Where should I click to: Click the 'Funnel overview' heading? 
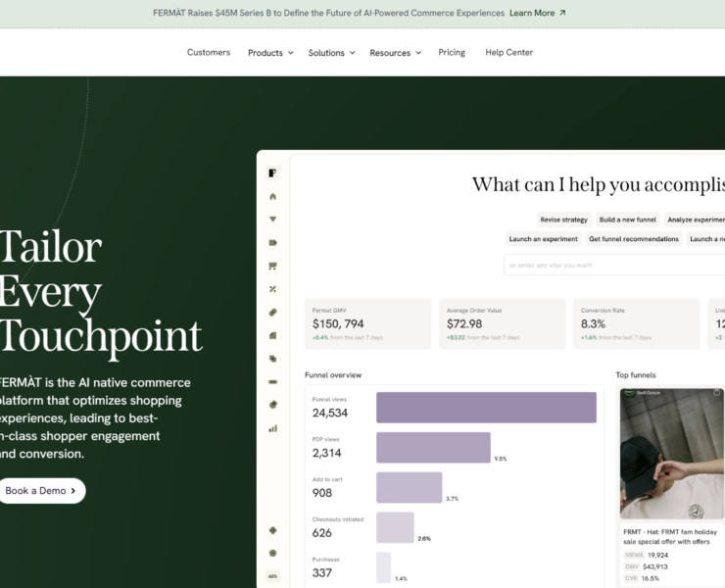click(x=333, y=375)
